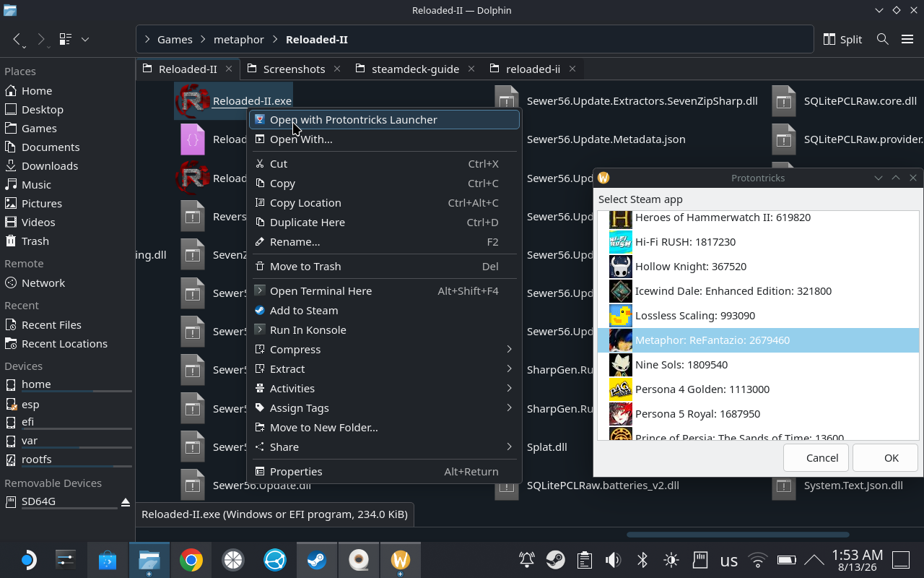Viewport: 924px width, 578px height.
Task: Open the Wi-Fi network tray icon
Action: tap(757, 560)
